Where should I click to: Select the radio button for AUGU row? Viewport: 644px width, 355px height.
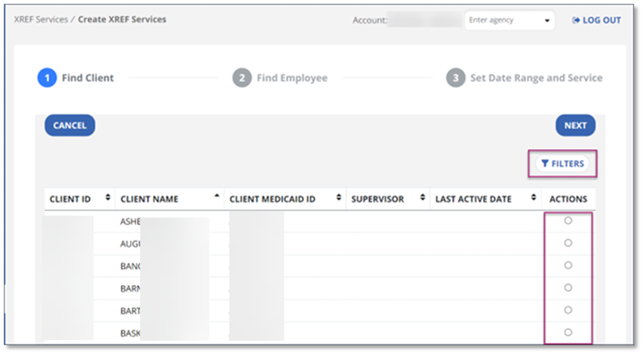tap(568, 243)
